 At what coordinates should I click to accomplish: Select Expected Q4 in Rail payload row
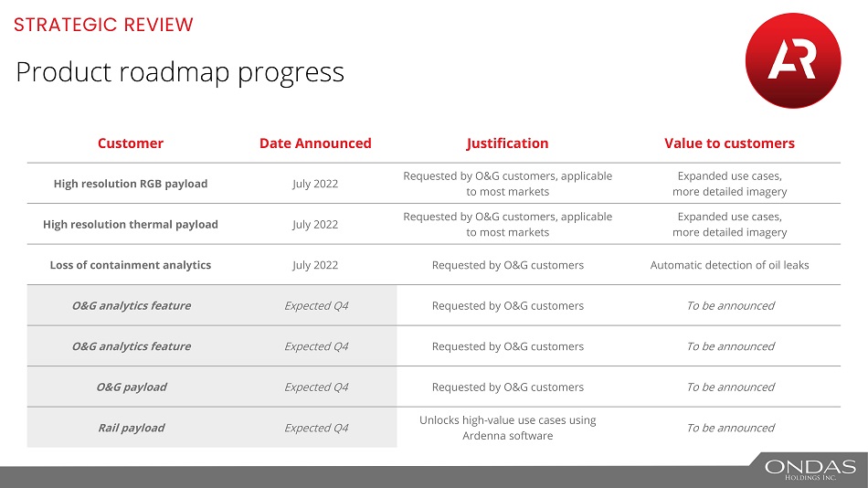click(315, 428)
